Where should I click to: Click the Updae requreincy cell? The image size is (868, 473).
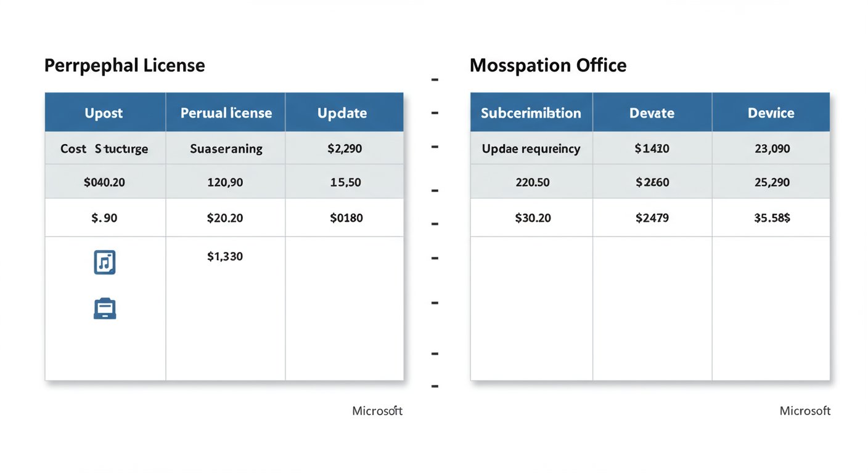tap(531, 148)
